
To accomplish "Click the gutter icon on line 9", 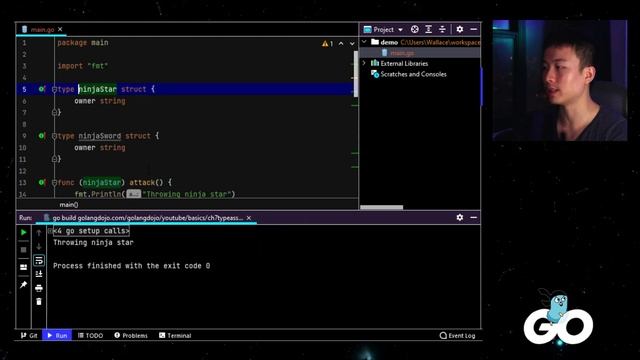I will click(42, 136).
